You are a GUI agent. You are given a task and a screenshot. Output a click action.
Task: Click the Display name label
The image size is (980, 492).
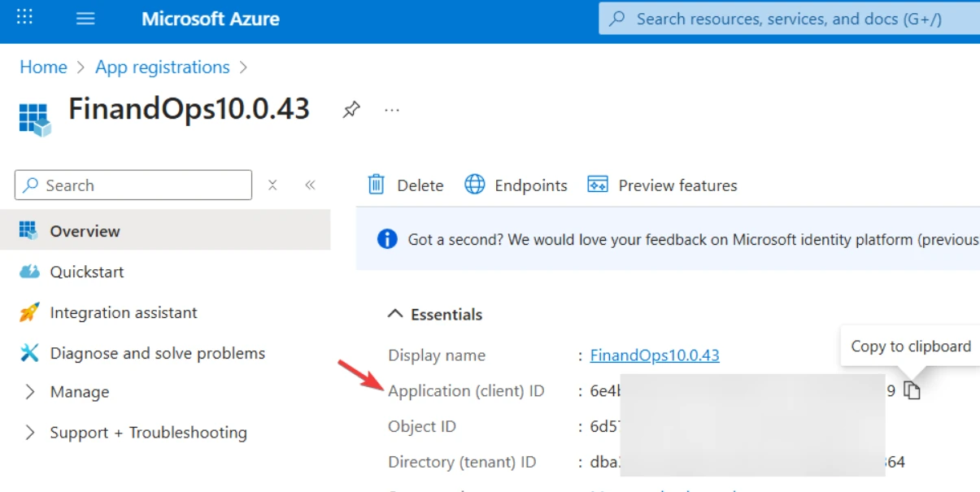437,355
